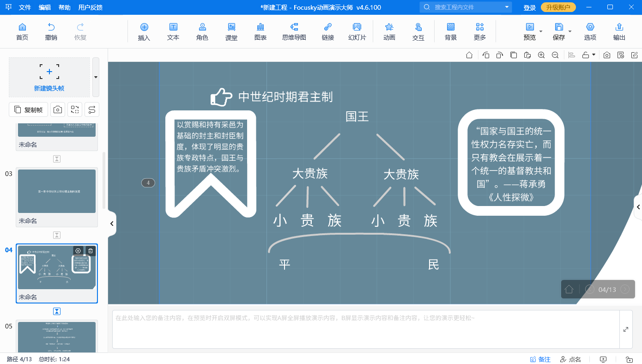Click the 升级账户 upgrade account button

(558, 7)
